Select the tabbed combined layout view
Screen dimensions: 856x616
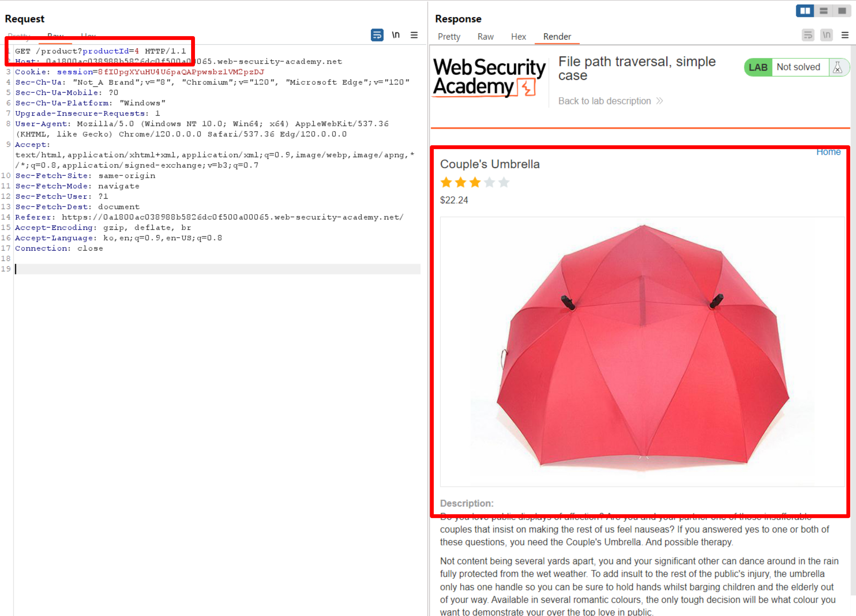point(842,11)
